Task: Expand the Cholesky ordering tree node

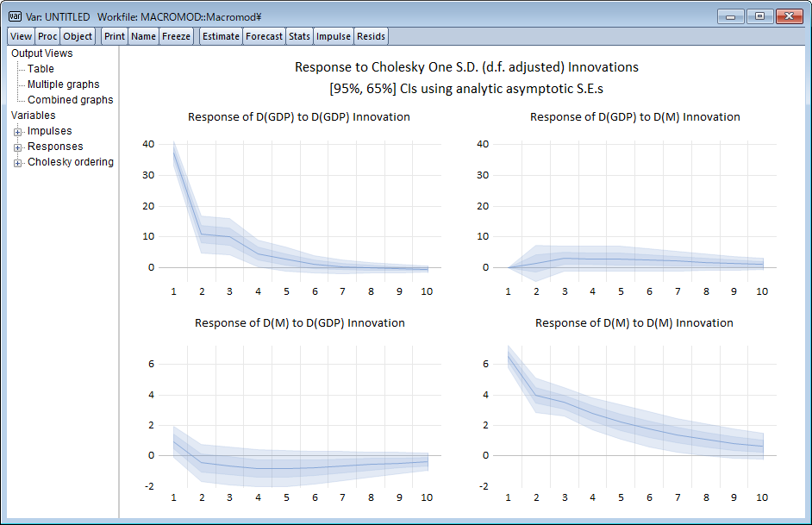Action: coord(17,163)
